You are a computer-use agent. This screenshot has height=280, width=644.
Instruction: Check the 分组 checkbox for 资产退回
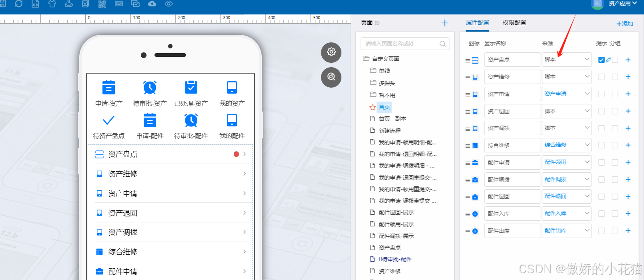[x=615, y=111]
